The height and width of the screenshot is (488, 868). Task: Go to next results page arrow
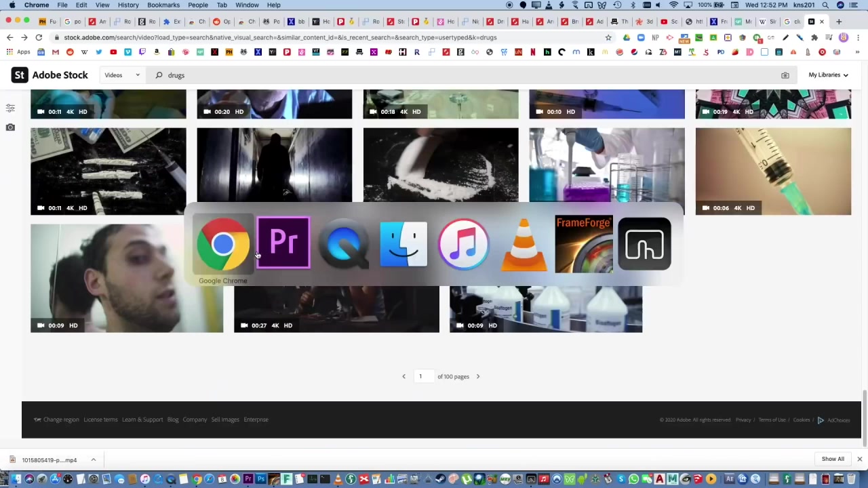click(x=477, y=376)
